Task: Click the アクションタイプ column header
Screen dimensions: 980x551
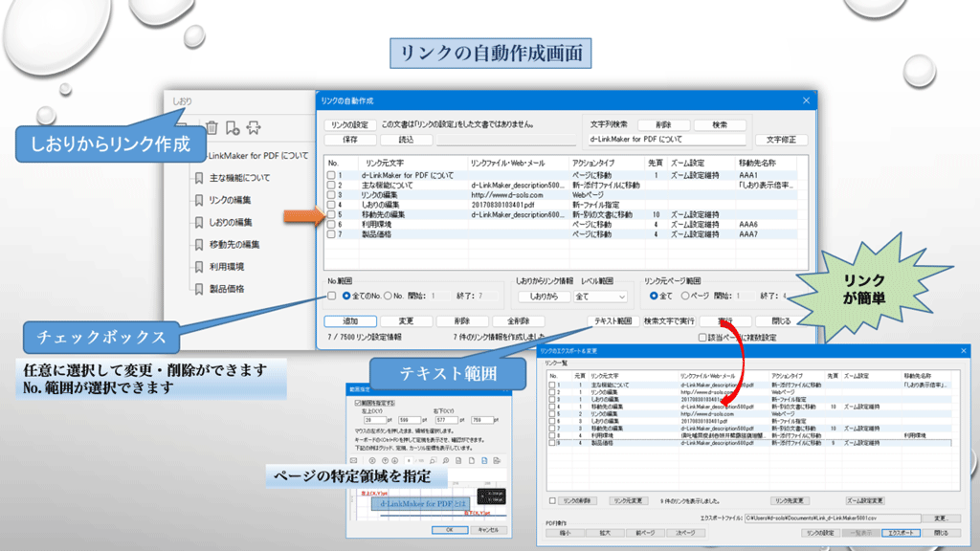Action: [596, 163]
